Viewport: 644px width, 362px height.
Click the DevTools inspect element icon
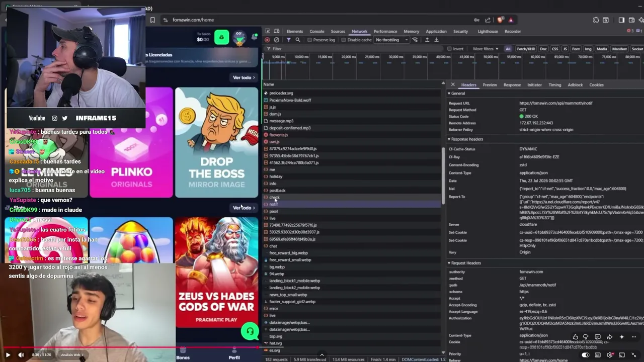[x=267, y=31]
